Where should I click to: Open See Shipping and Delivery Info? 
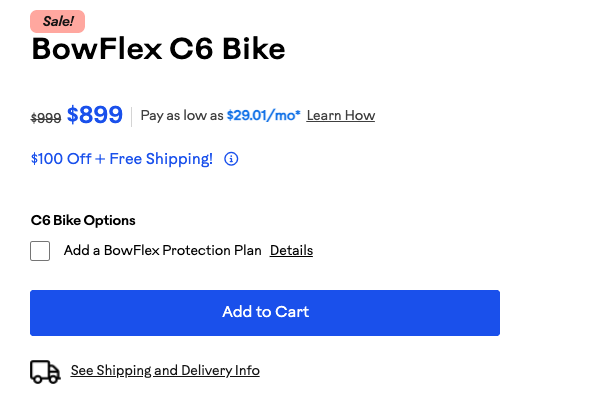(x=165, y=371)
